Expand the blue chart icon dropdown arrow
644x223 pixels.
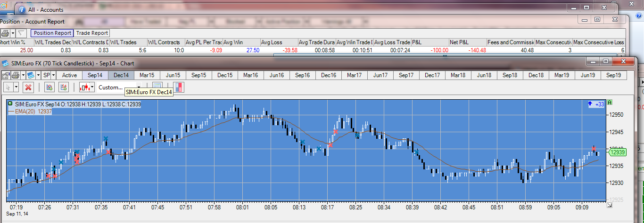pyautogui.click(x=38, y=75)
